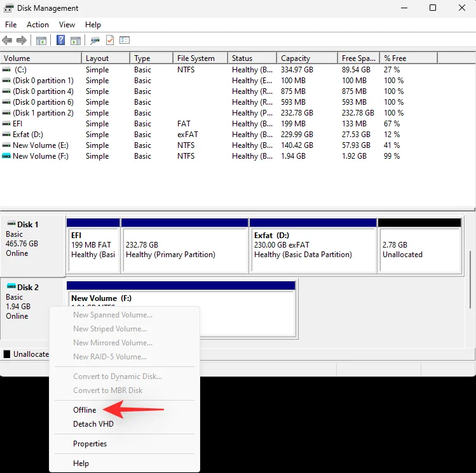Click the 334.97 GB capacity cell

297,70
